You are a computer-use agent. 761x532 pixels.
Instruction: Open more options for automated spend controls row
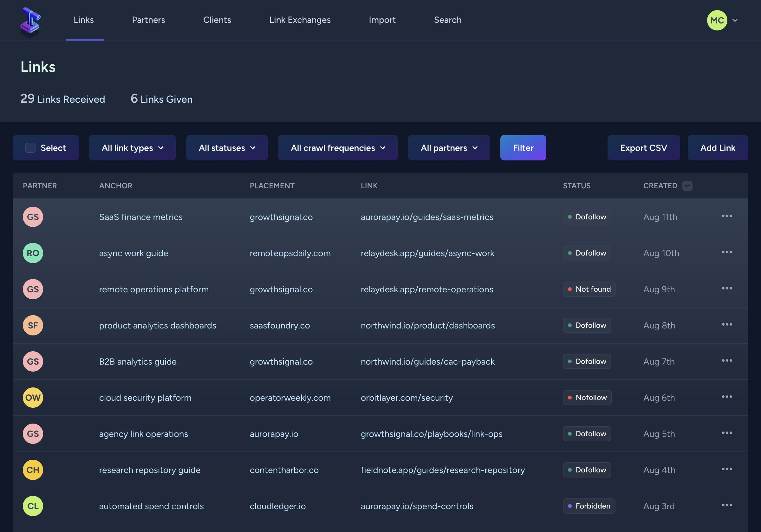click(726, 505)
